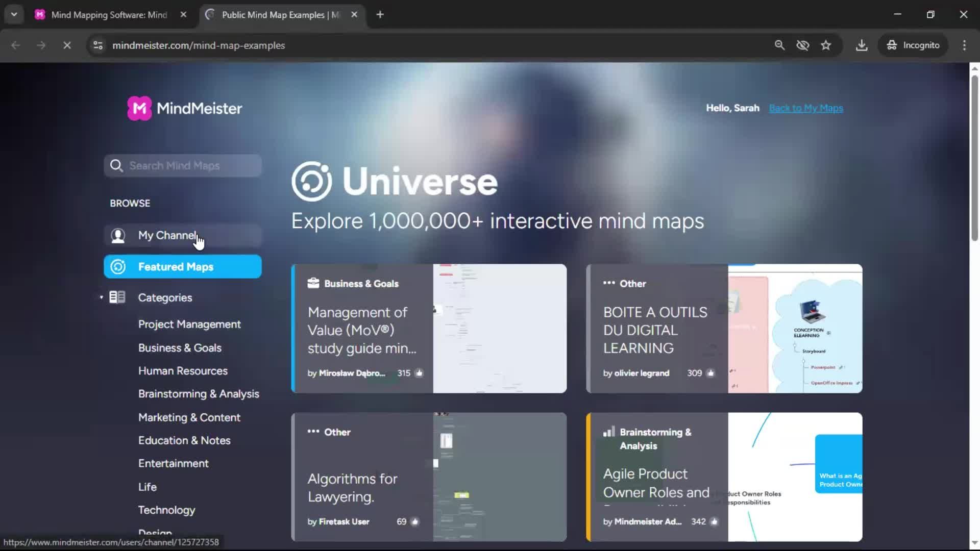980x551 pixels.
Task: Click the dots icon on BOITE A OUTILS card
Action: (x=609, y=283)
